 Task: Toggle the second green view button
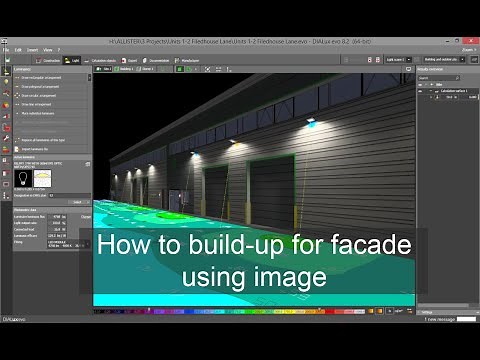pyautogui.click(x=189, y=69)
